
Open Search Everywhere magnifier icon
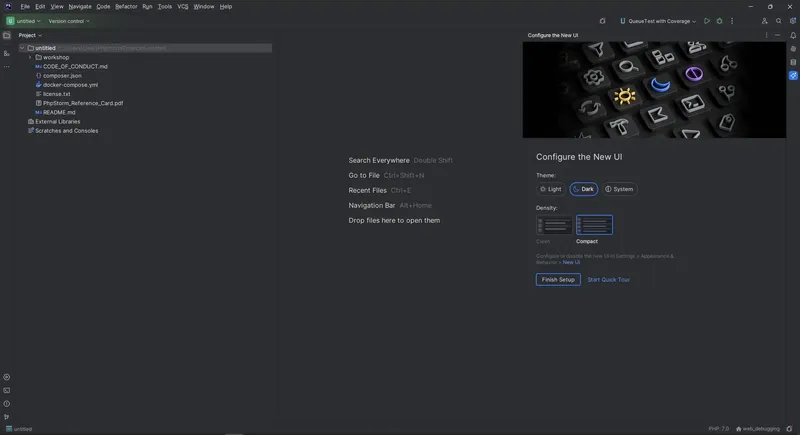pos(779,21)
